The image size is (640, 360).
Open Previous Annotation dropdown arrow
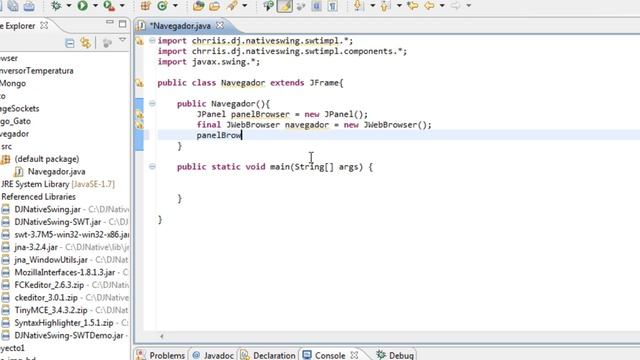click(x=399, y=6)
